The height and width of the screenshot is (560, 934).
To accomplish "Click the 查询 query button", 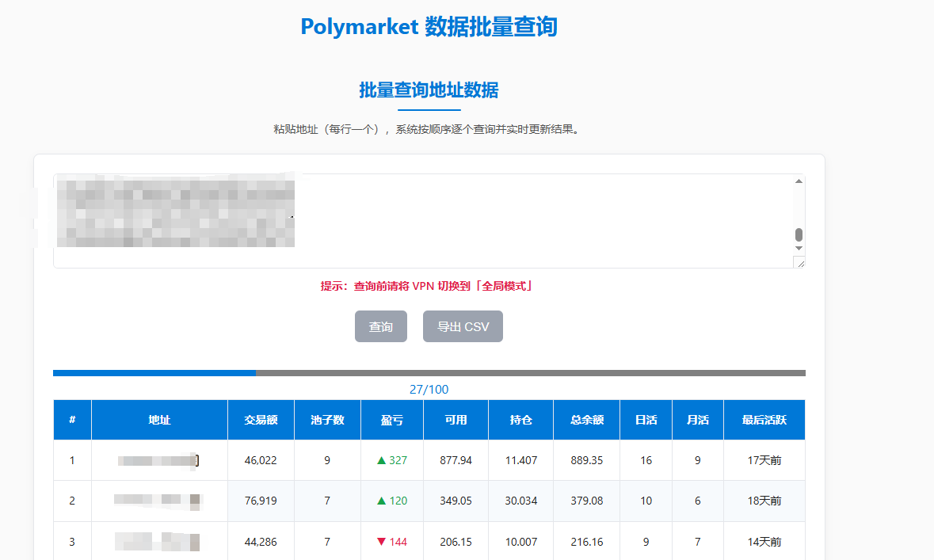I will coord(380,326).
